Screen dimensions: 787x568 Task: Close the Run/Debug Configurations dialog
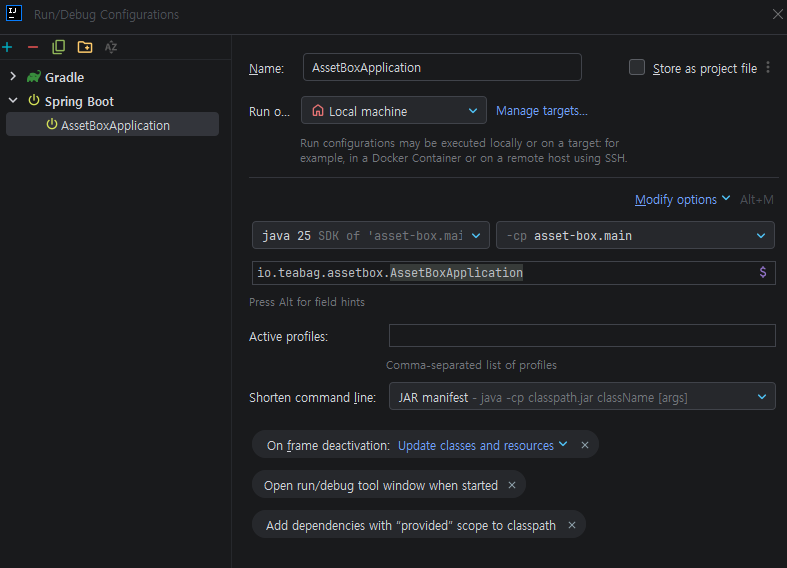point(777,14)
